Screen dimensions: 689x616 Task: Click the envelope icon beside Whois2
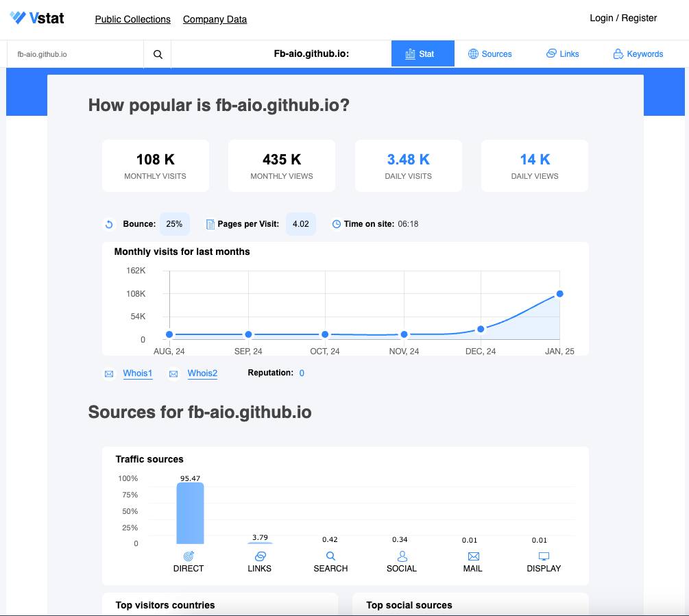click(173, 374)
